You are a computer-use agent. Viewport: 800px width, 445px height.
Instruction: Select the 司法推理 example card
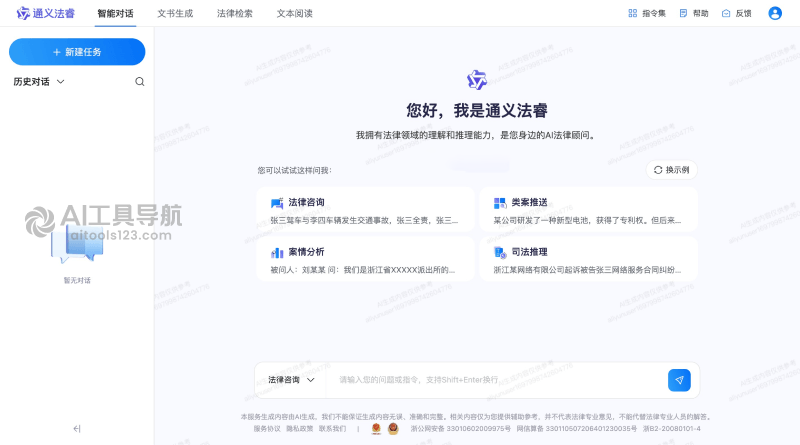(x=588, y=259)
